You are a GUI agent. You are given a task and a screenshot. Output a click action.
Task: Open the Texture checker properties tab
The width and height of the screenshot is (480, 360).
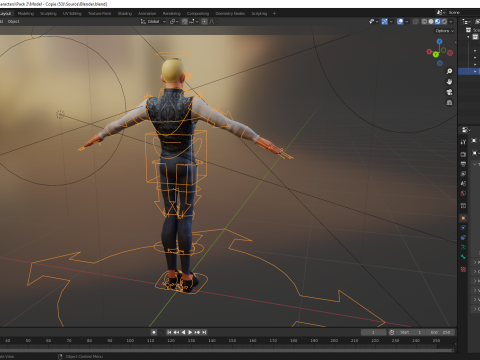coord(463,269)
